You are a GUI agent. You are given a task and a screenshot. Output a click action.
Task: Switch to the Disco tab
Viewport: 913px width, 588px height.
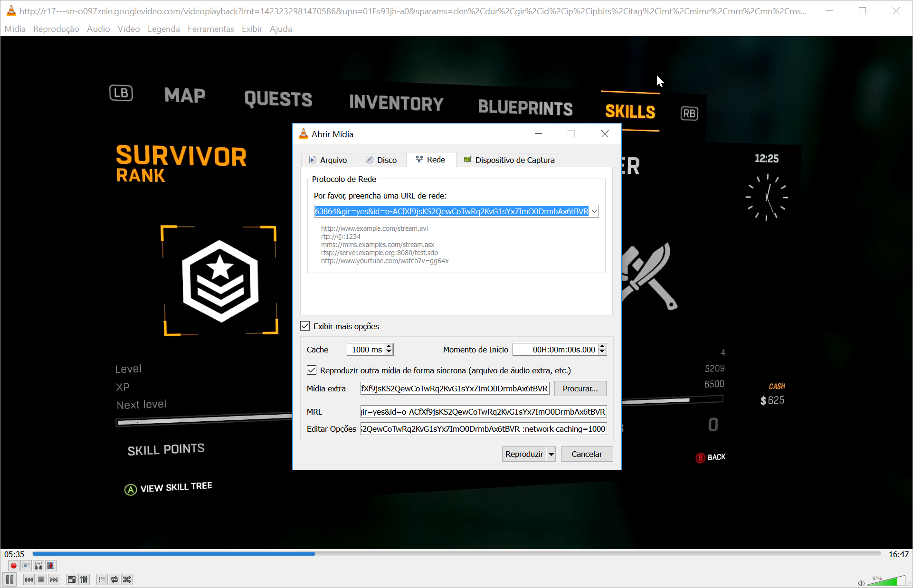[x=381, y=160]
